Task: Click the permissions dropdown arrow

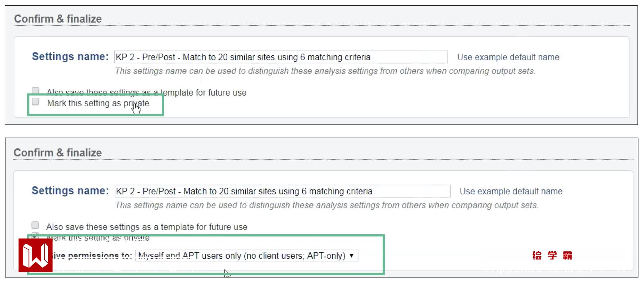Action: (352, 256)
